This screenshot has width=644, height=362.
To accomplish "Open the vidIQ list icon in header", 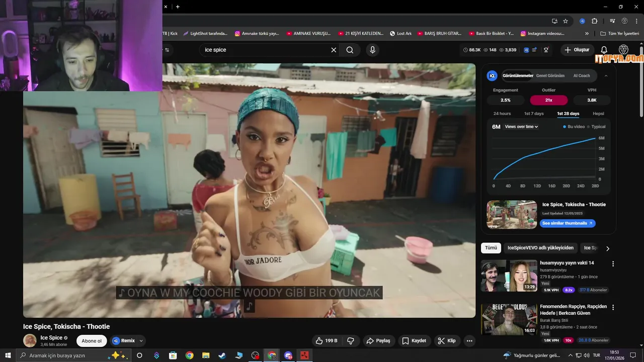I will point(534,50).
